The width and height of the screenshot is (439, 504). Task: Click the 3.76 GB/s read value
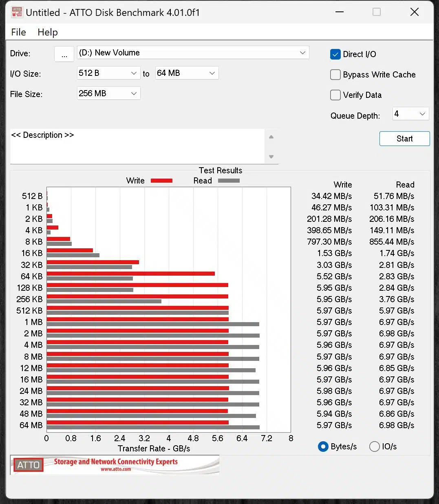point(397,299)
